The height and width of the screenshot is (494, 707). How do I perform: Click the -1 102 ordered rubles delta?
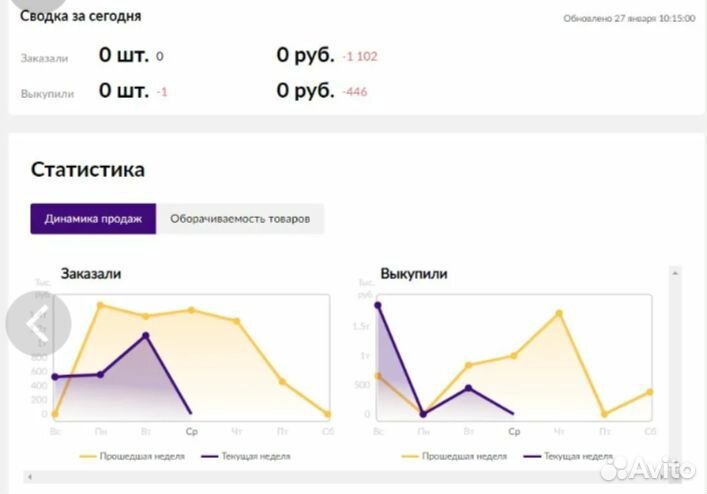tap(360, 56)
